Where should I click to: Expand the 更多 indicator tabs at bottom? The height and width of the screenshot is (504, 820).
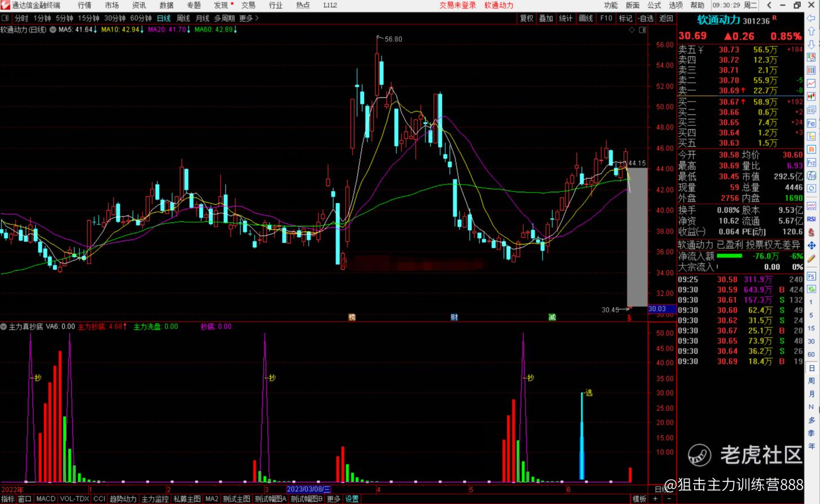(x=334, y=499)
